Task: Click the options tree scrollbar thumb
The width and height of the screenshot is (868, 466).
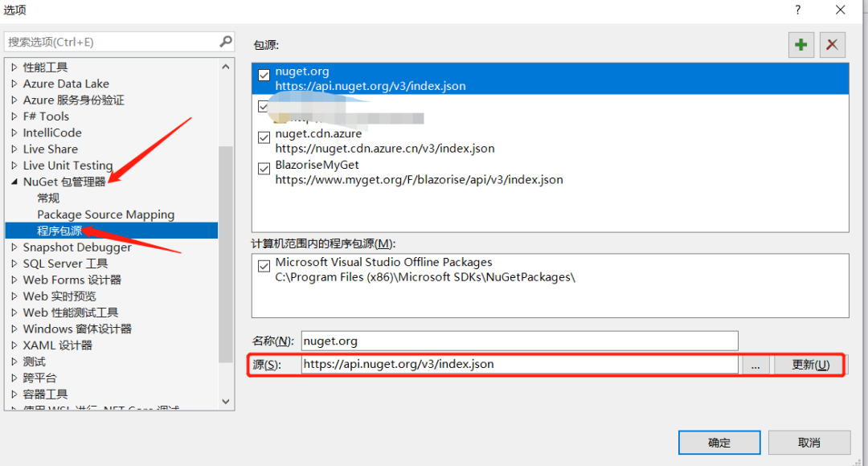Action: [226, 254]
